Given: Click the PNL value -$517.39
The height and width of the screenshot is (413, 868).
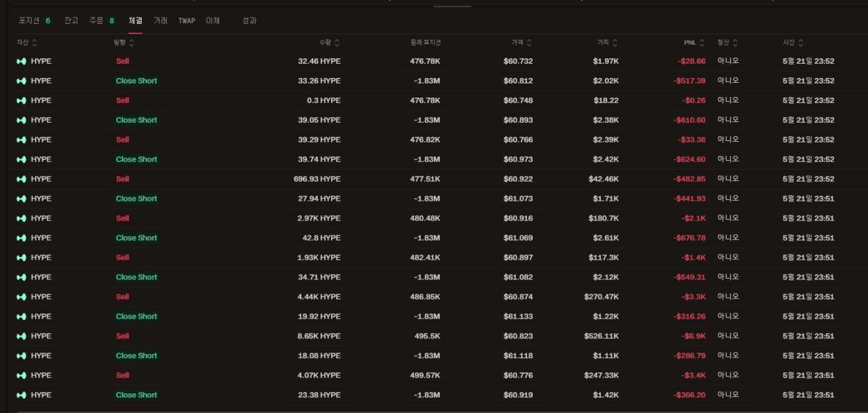Looking at the screenshot, I should [690, 81].
